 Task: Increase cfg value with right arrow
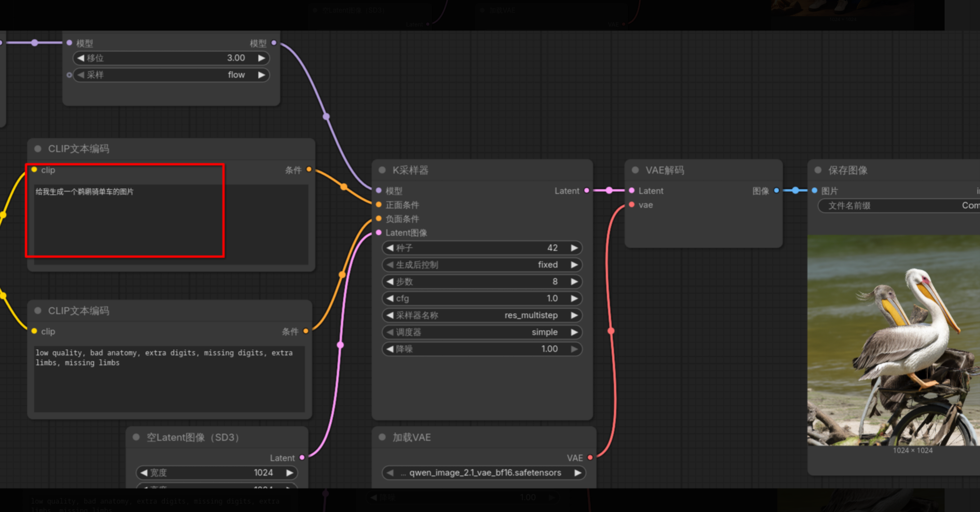pos(574,298)
